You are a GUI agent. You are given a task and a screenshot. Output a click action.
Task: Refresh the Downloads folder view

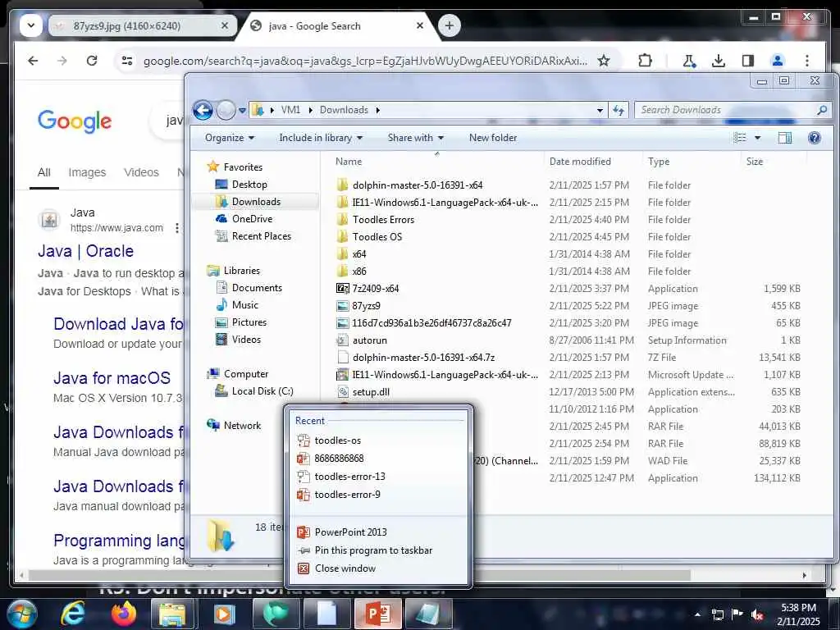tap(619, 111)
